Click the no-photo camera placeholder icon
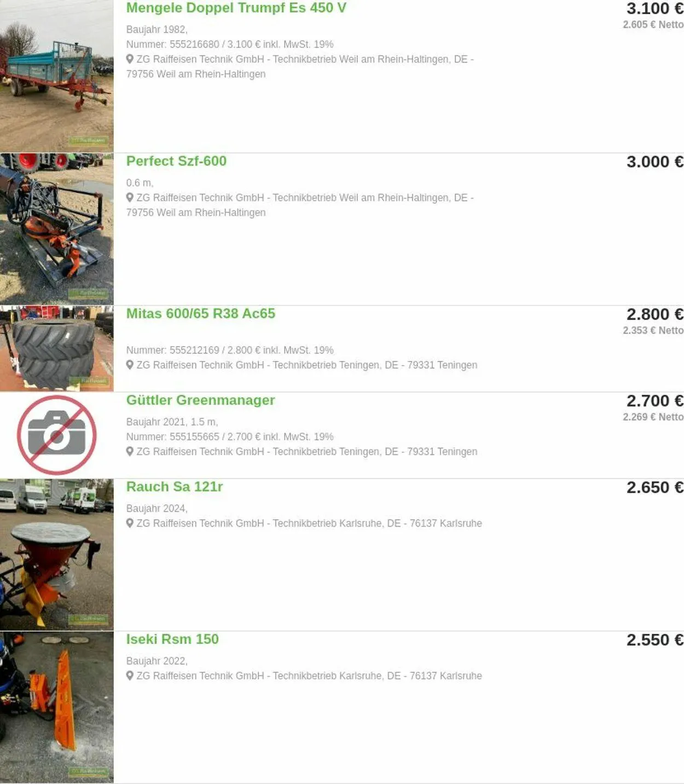The width and height of the screenshot is (684, 784). 57,435
